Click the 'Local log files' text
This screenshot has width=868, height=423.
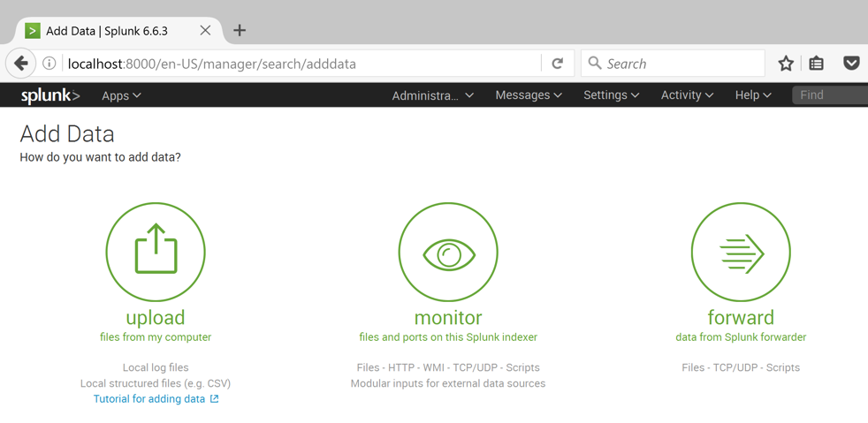click(156, 367)
